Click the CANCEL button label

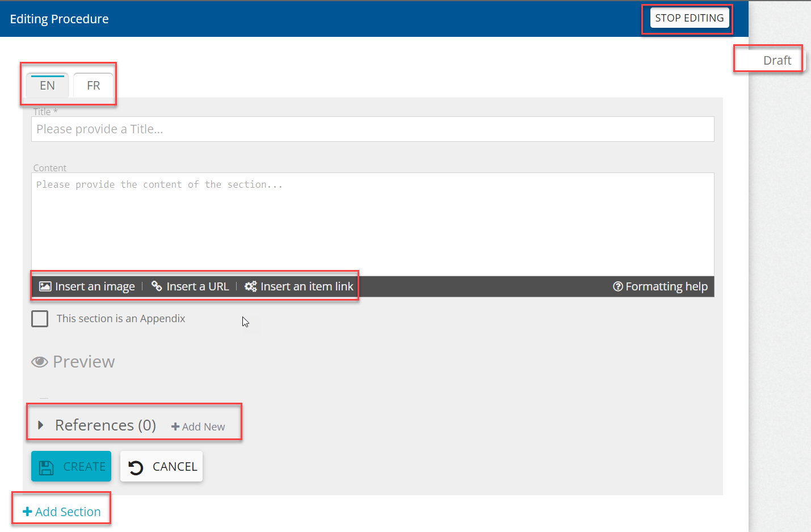(175, 466)
